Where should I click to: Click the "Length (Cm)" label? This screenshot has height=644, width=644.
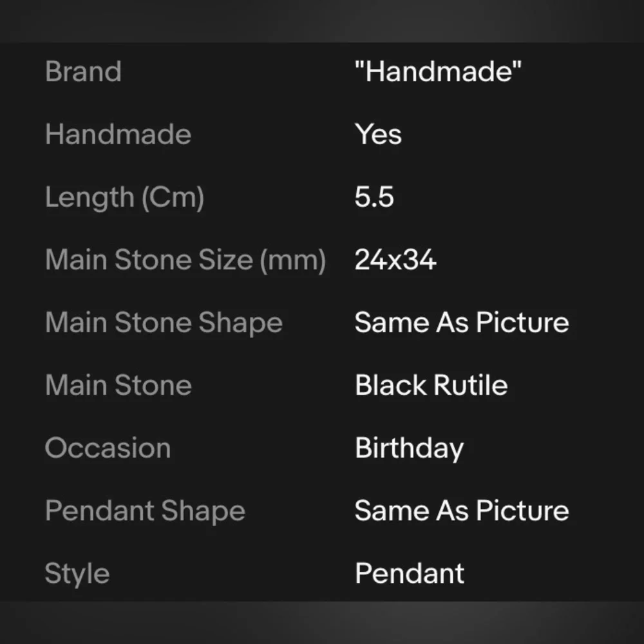(124, 197)
